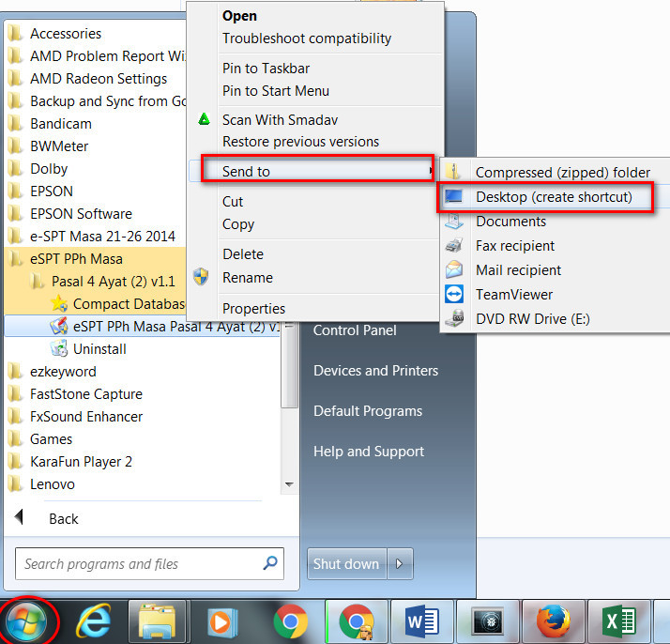This screenshot has height=644, width=670.
Task: Click the eSPT PPh Masa Pasal 4 app icon
Action: pos(59,326)
